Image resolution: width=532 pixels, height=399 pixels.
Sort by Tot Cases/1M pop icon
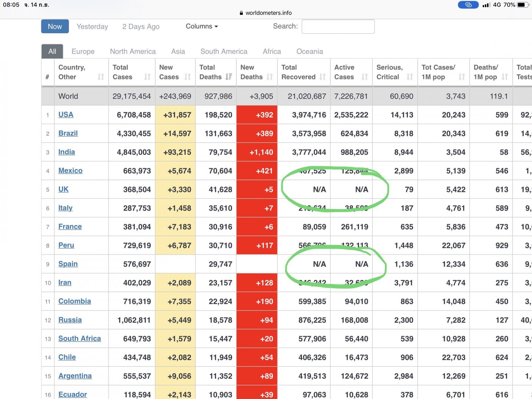point(462,77)
